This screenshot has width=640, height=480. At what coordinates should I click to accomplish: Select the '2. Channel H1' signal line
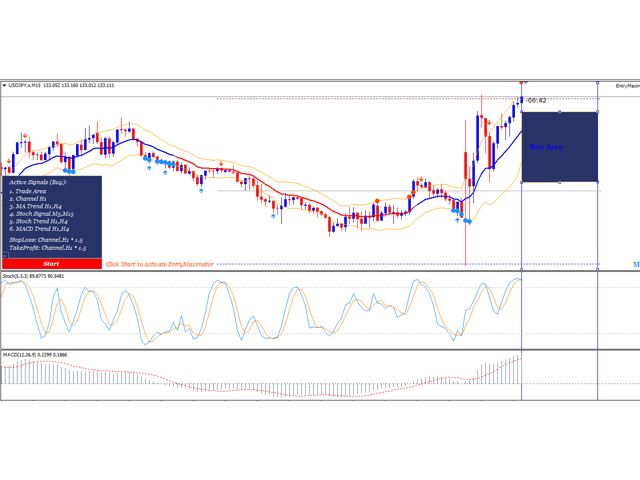[x=28, y=199]
